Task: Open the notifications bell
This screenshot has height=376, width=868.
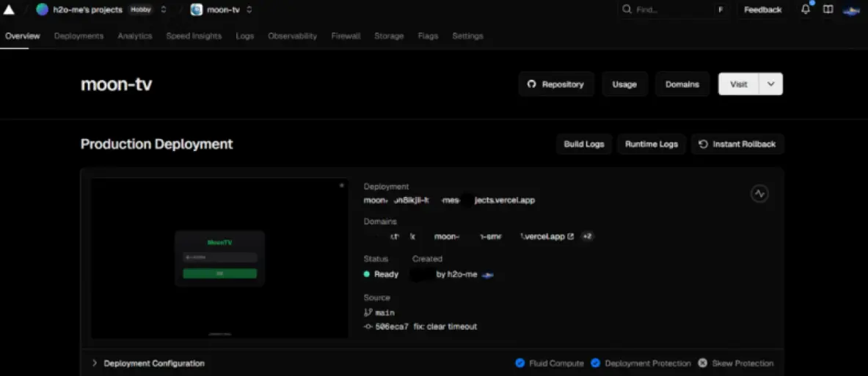Action: (x=806, y=10)
